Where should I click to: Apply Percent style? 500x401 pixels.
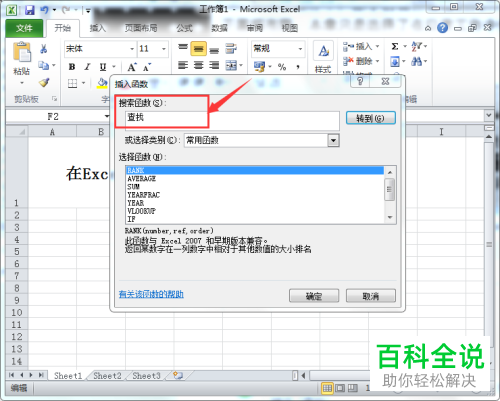click(x=282, y=67)
